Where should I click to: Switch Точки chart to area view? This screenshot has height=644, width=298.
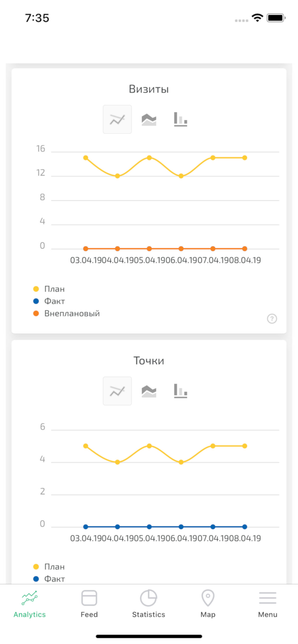pos(149,391)
